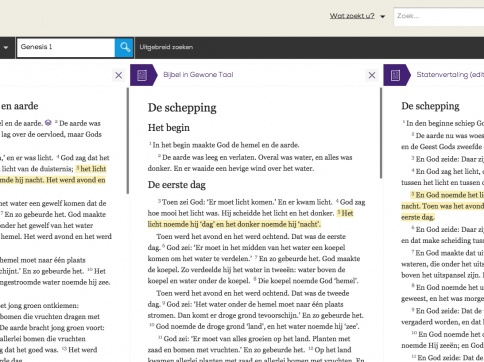Focus the 'Genesis 1' passage input field

pos(66,47)
